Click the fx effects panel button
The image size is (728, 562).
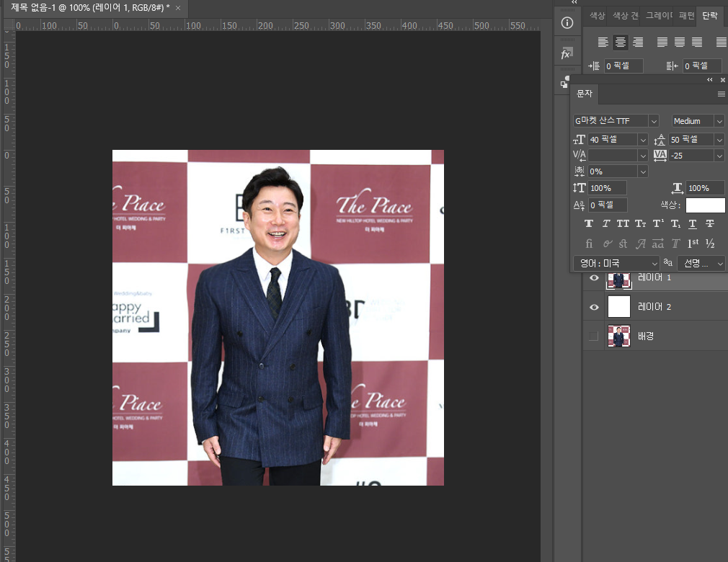[567, 51]
